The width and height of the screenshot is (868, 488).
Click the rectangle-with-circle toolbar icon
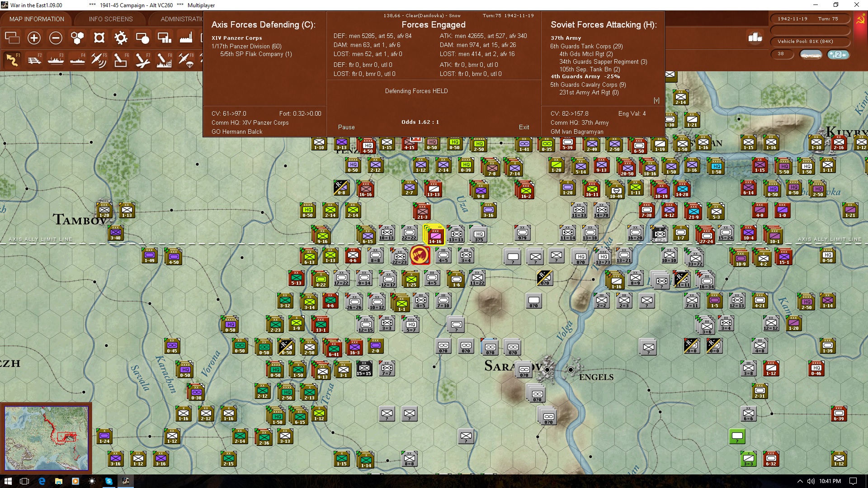(142, 38)
